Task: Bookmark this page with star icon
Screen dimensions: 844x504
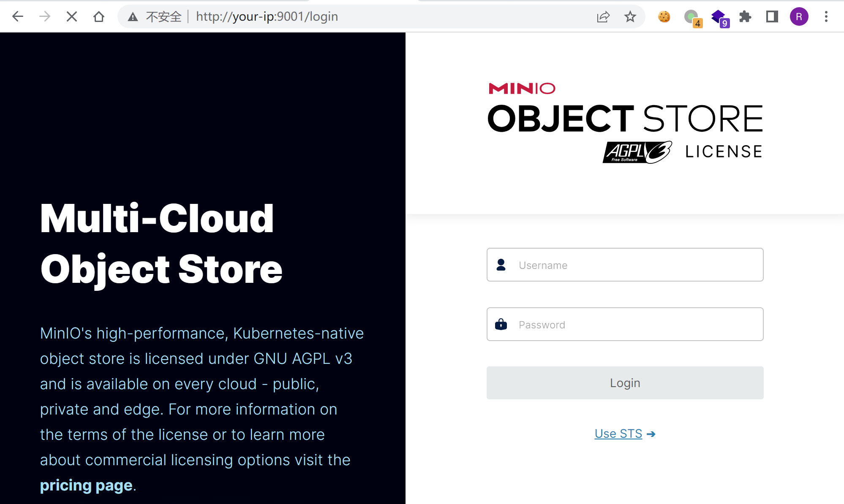Action: tap(630, 16)
